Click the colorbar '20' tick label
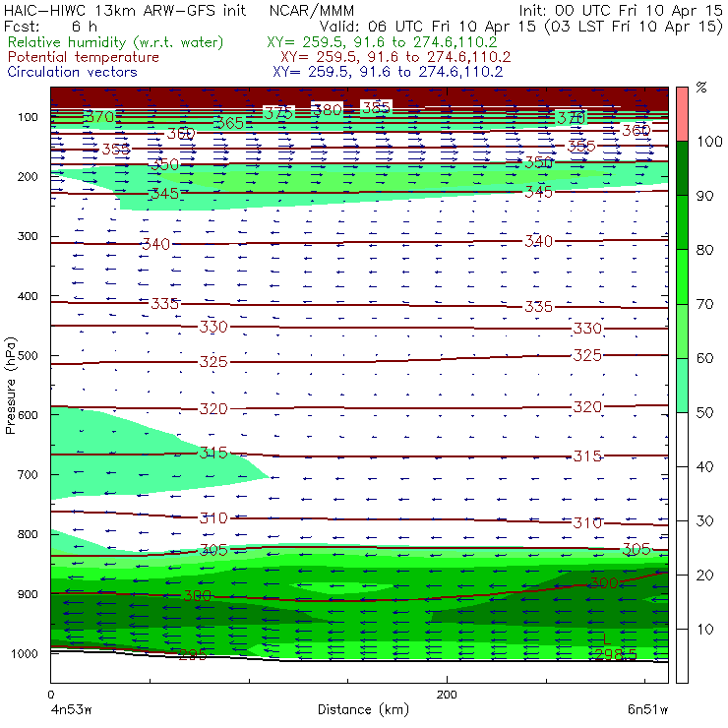728x728 pixels. point(704,576)
